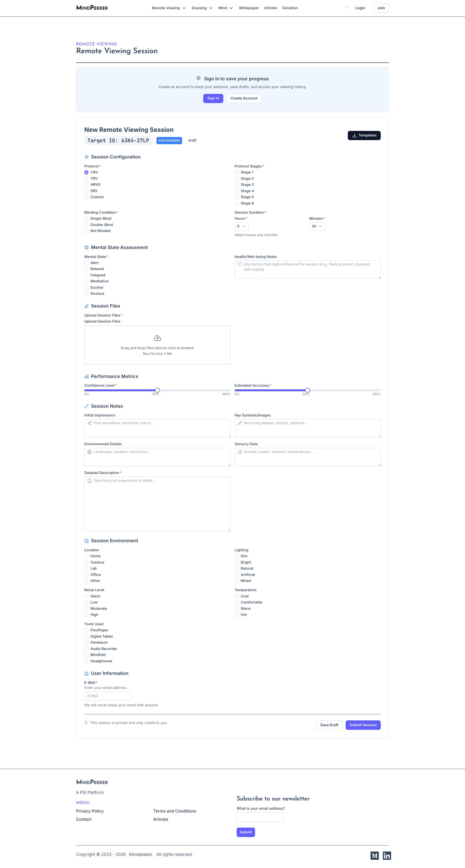Expand the Remote Viewing nav menu
The width and height of the screenshot is (465, 868).
coord(169,8)
